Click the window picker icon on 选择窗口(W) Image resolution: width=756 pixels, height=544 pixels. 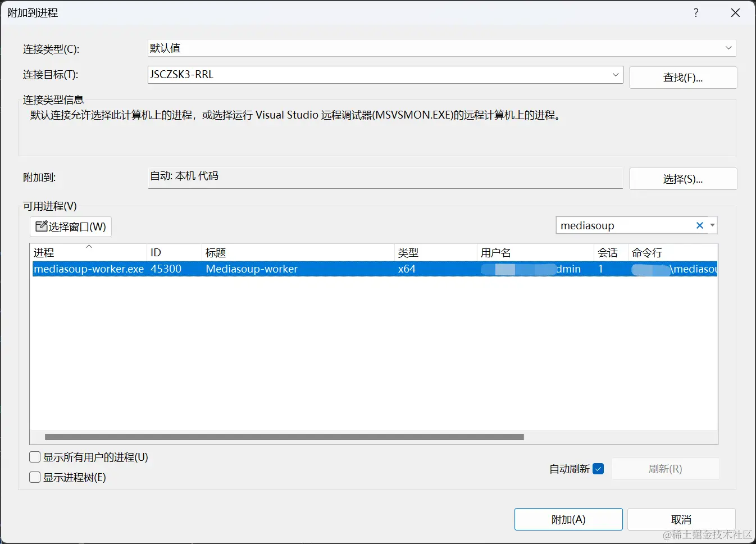pos(42,226)
